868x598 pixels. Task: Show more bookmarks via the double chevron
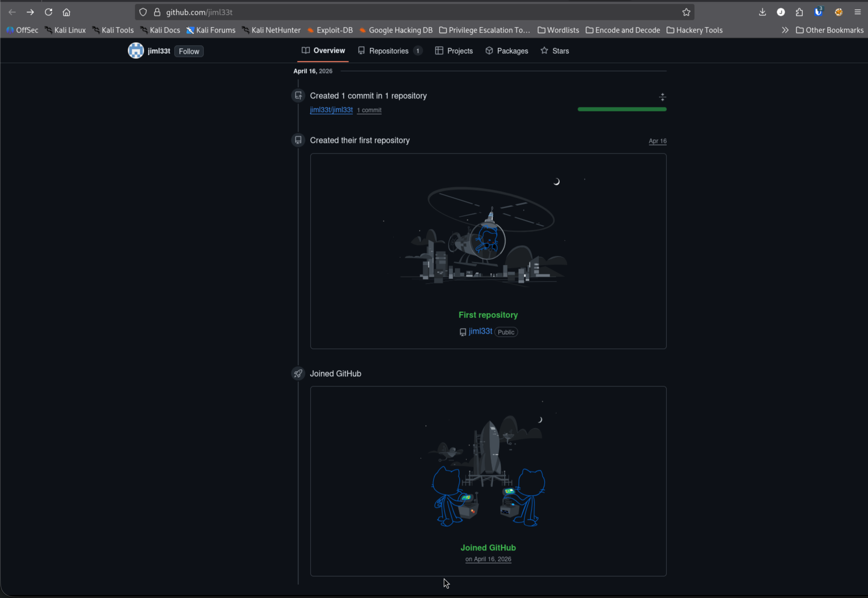click(x=785, y=30)
